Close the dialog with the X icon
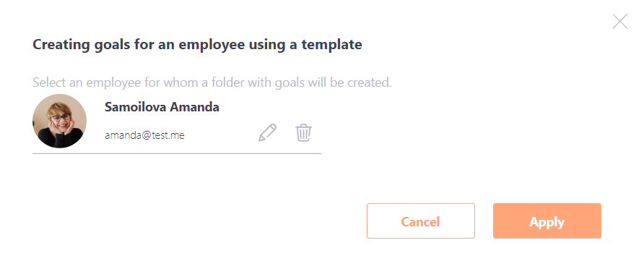644x269 pixels. (619, 22)
